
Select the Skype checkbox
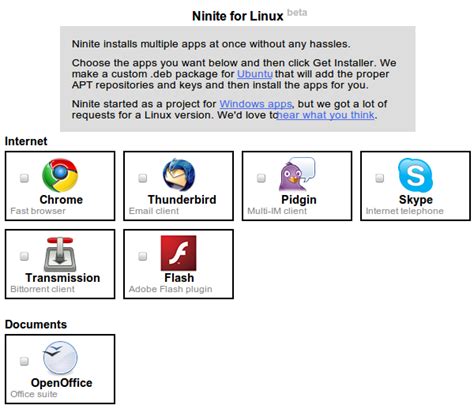pyautogui.click(x=380, y=178)
